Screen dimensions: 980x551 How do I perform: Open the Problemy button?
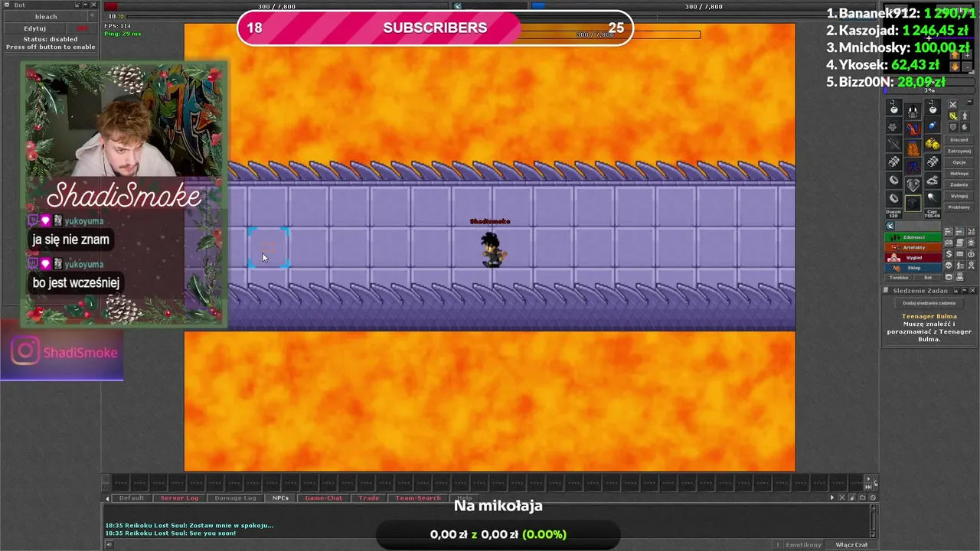click(959, 207)
